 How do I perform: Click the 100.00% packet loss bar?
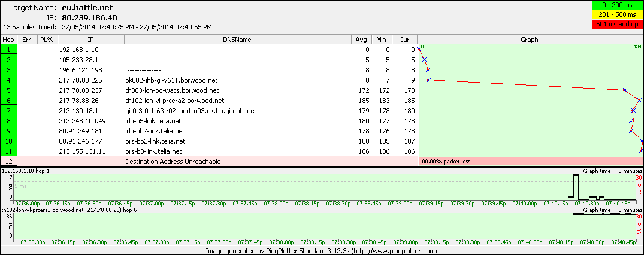point(530,162)
